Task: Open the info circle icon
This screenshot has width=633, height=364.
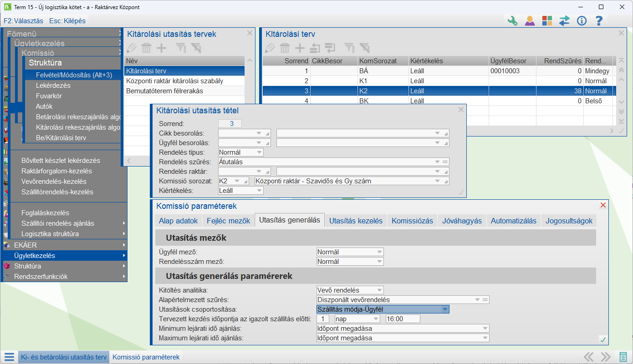Action: click(582, 21)
